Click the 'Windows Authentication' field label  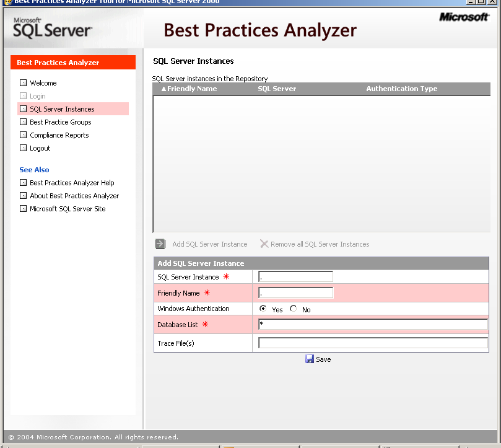pyautogui.click(x=193, y=309)
